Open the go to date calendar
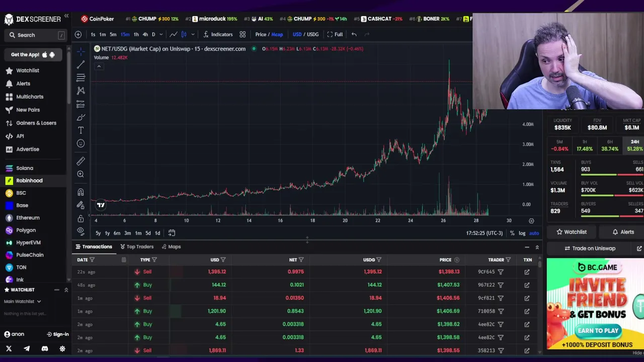This screenshot has width=644, height=362. (x=172, y=233)
